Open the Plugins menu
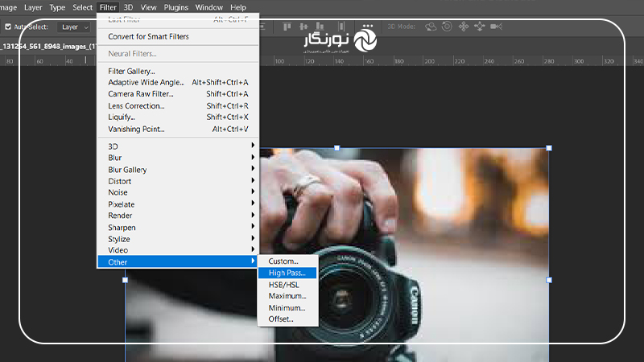644x362 pixels. point(175,7)
